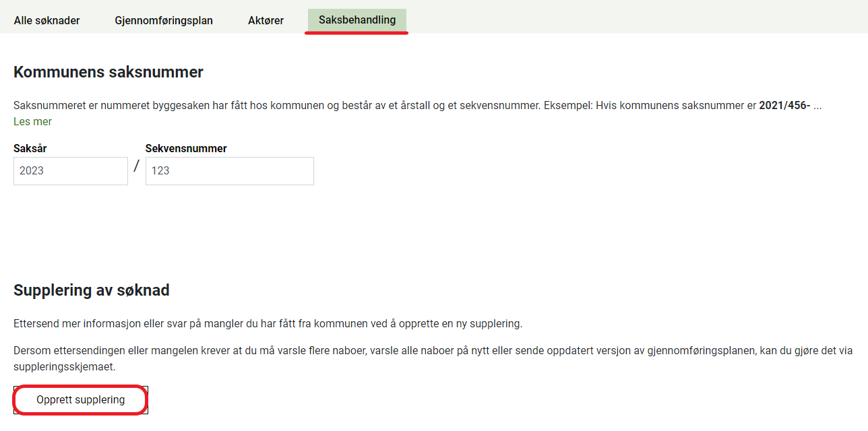868x431 pixels.
Task: Expand description with Les mer link
Action: pyautogui.click(x=32, y=122)
